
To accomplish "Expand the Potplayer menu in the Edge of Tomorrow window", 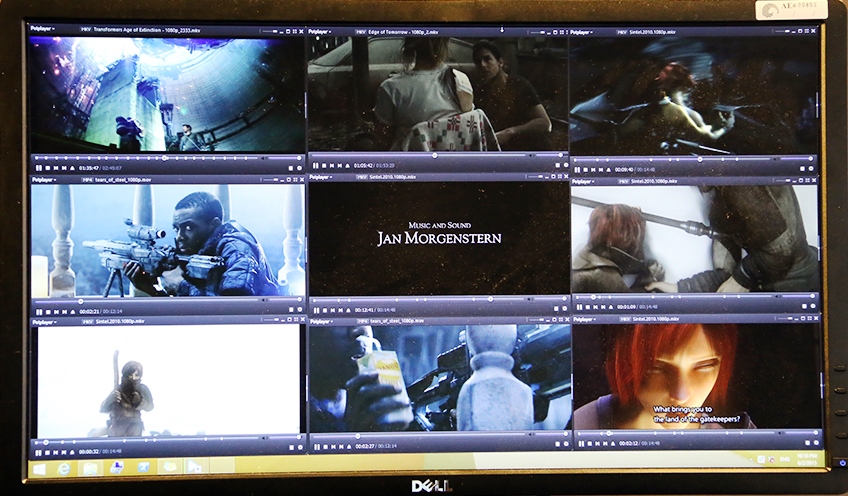I will point(322,31).
